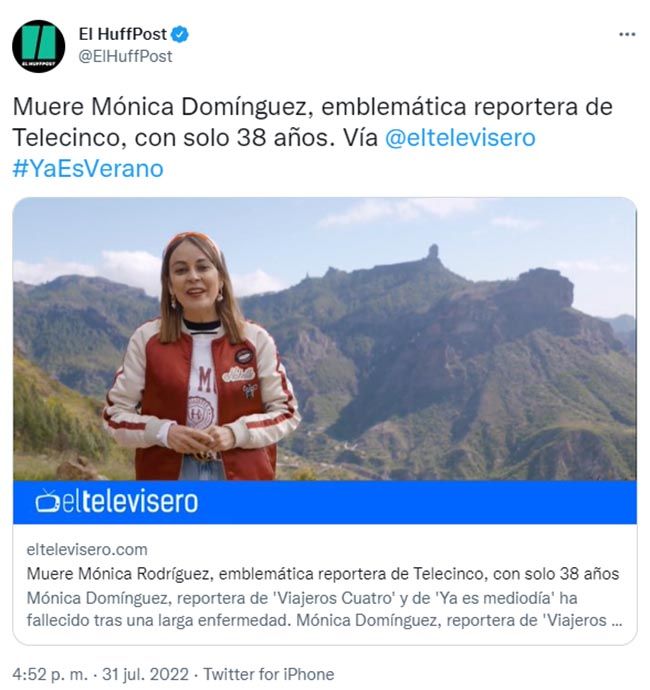Open the three-dot more options menu

tap(627, 34)
